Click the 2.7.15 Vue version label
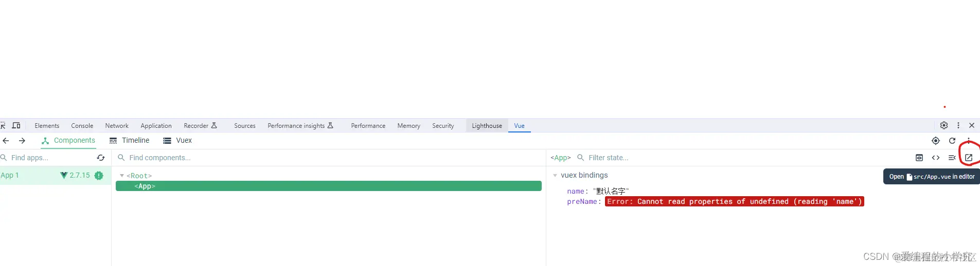 click(x=80, y=176)
